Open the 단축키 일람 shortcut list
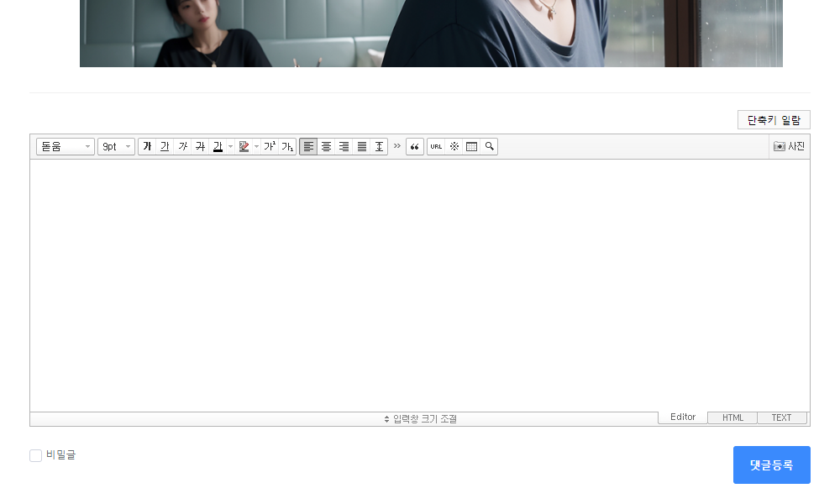Viewport: 840px width, 504px height. click(x=774, y=120)
